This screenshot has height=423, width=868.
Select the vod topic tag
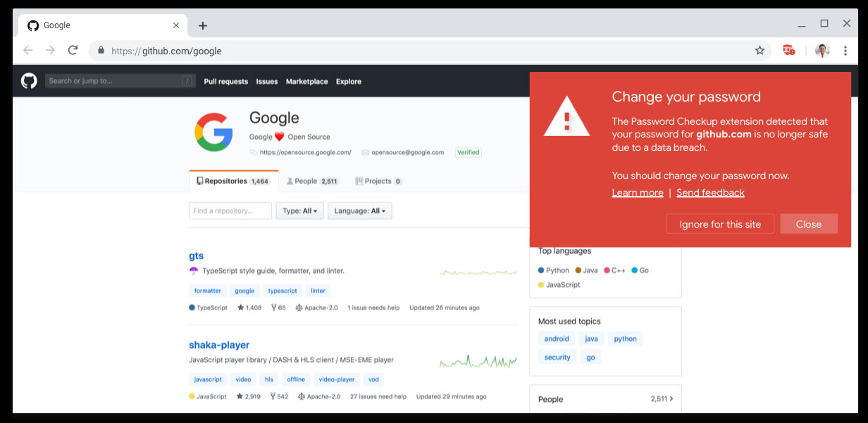373,379
